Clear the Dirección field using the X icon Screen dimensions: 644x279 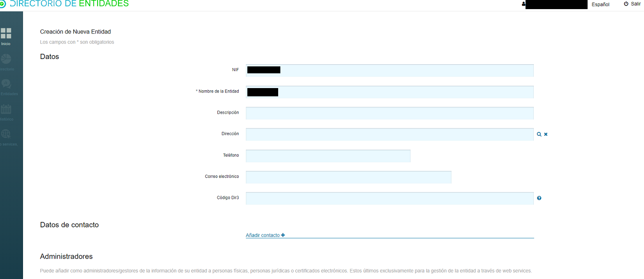pos(545,134)
